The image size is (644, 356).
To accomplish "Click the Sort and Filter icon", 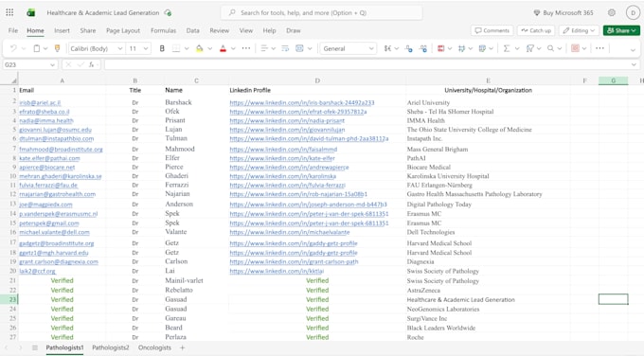I will point(529,48).
